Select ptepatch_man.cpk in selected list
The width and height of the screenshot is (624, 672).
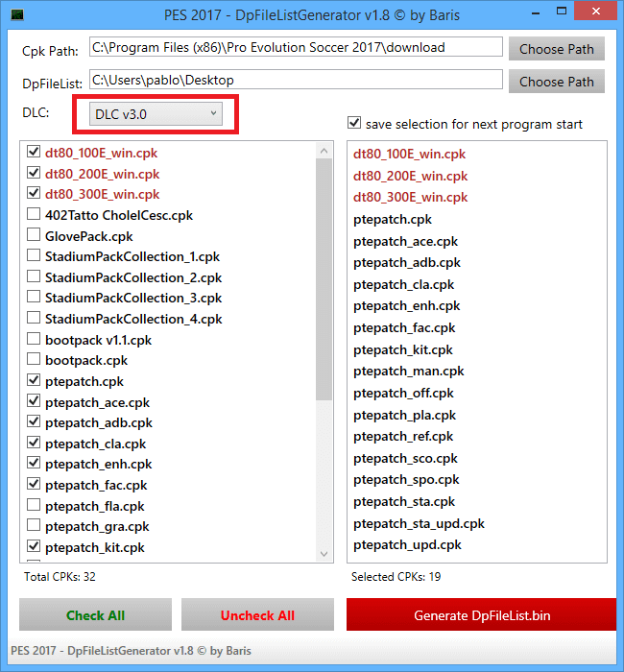(408, 372)
